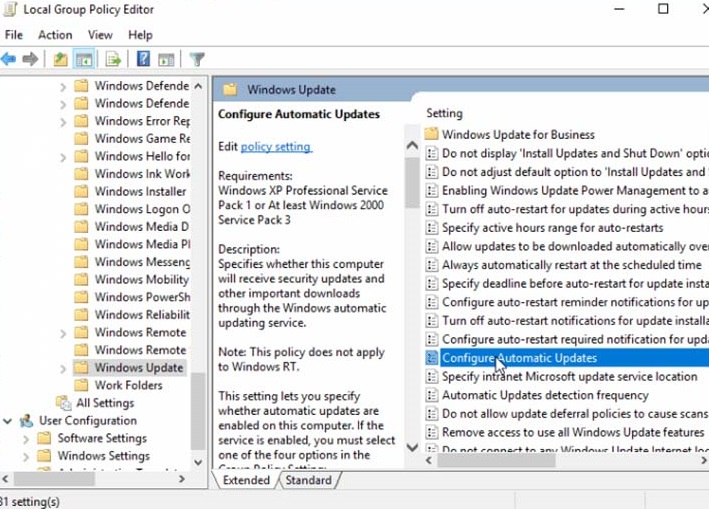Screen dimensions: 709x509
Task: Select Automatic Updates detection frequency setting
Action: coord(545,395)
